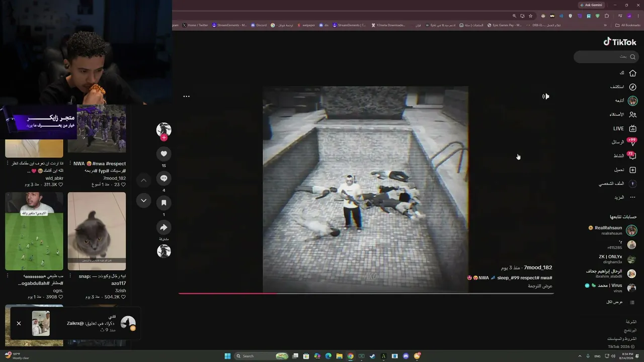Open Discord from the taskbar
Image resolution: width=644 pixels, height=362 pixels.
pos(406,356)
